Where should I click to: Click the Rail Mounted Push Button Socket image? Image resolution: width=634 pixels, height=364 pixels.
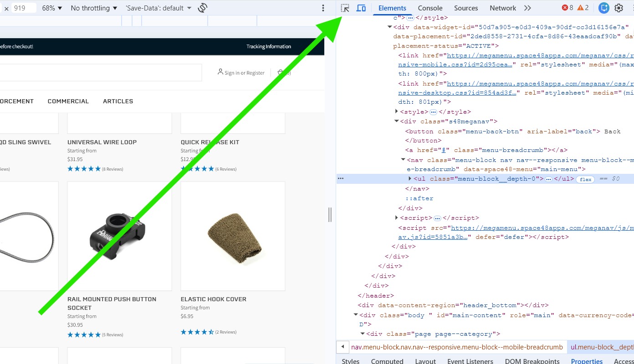(119, 236)
